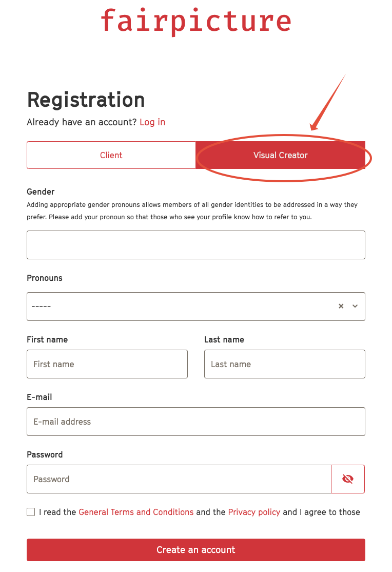Focus the E-mail address field
Screen dimensions: 392x572
coord(196,422)
